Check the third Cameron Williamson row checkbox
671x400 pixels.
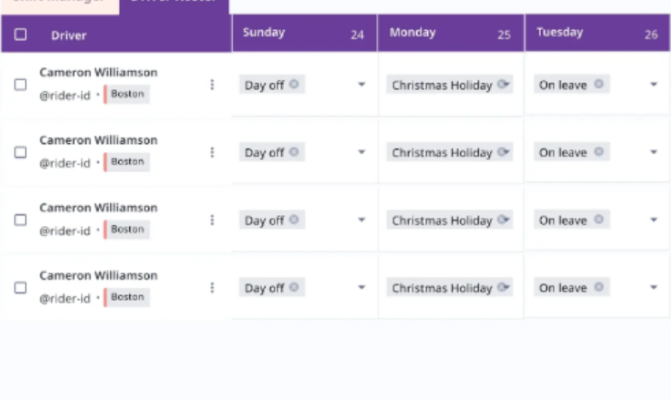(21, 220)
